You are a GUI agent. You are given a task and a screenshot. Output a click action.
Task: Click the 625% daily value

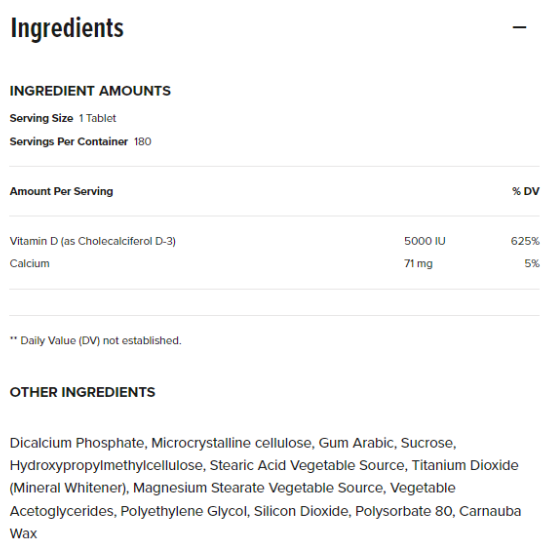tap(525, 241)
